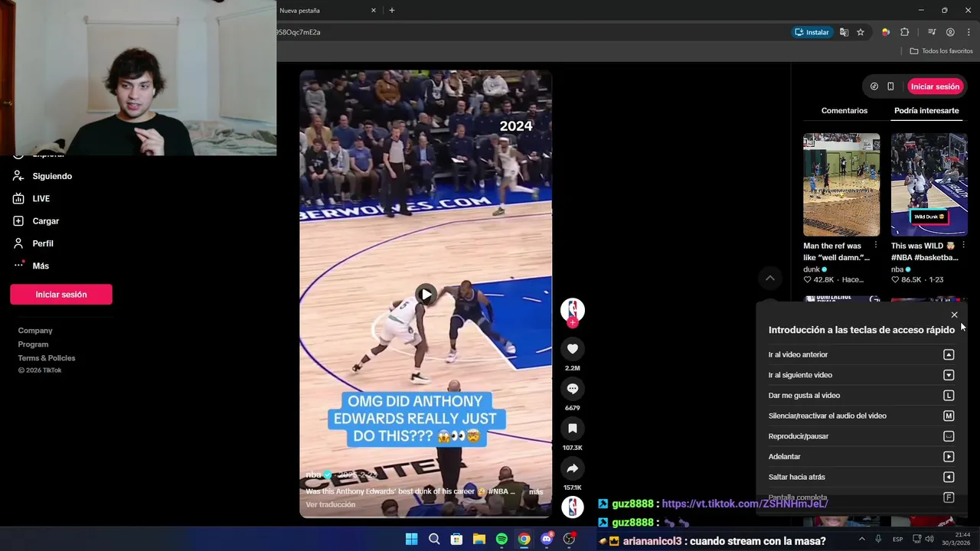Viewport: 980px width, 551px height.
Task: Open the spinning NBA sound disc
Action: pos(572,507)
